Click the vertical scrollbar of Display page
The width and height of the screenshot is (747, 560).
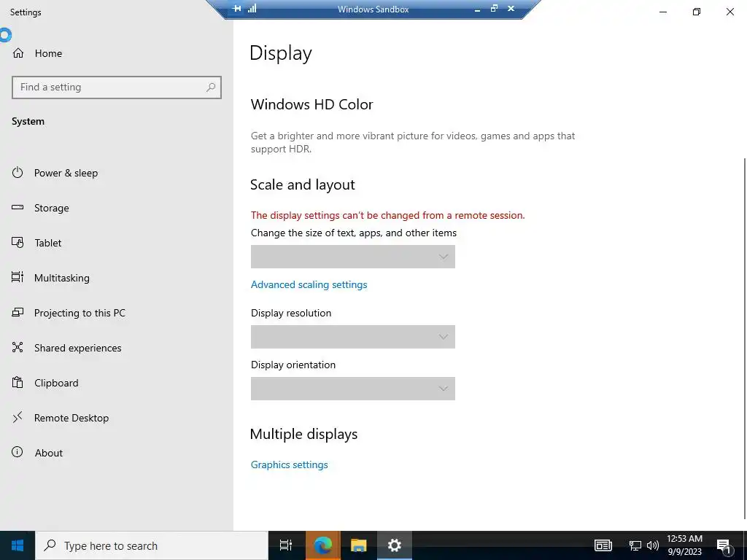click(x=744, y=338)
